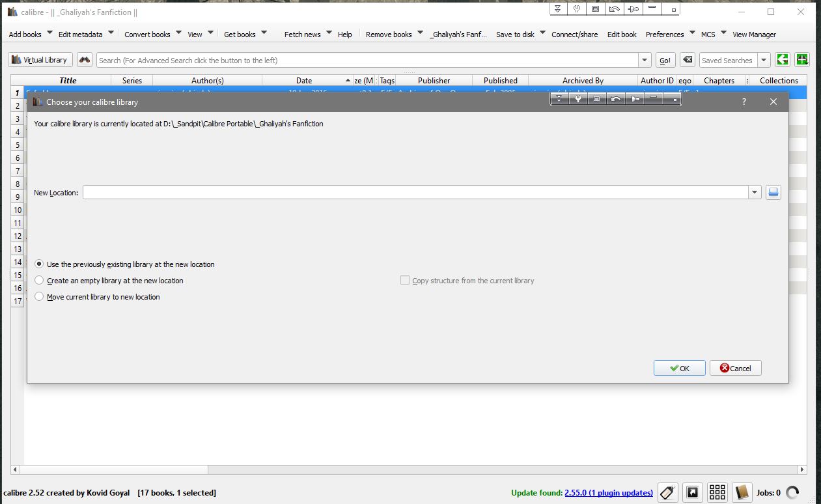This screenshot has width=821, height=504.
Task: Expand the Add books dropdown arrow
Action: (49, 33)
